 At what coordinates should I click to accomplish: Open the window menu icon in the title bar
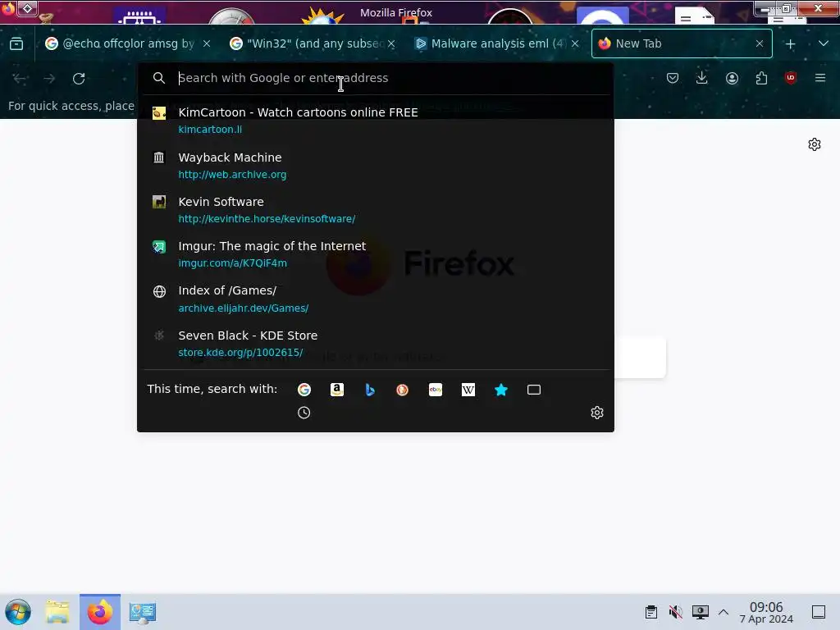(x=8, y=8)
